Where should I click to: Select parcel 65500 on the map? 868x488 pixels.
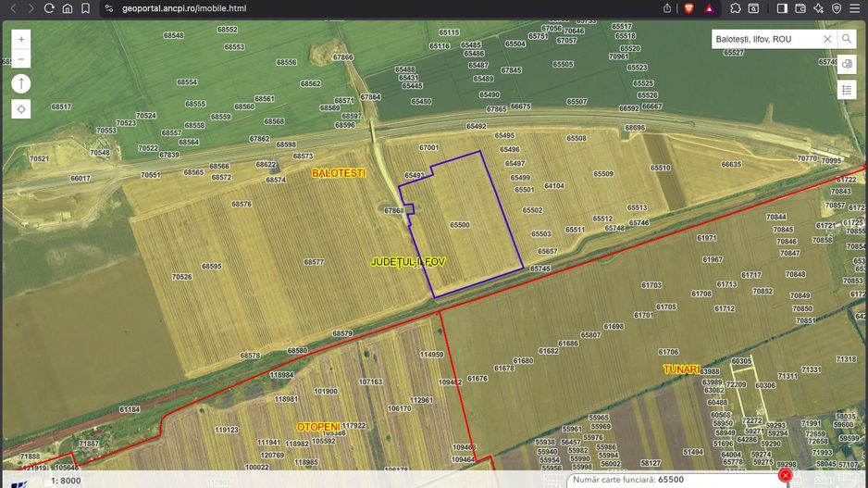460,225
